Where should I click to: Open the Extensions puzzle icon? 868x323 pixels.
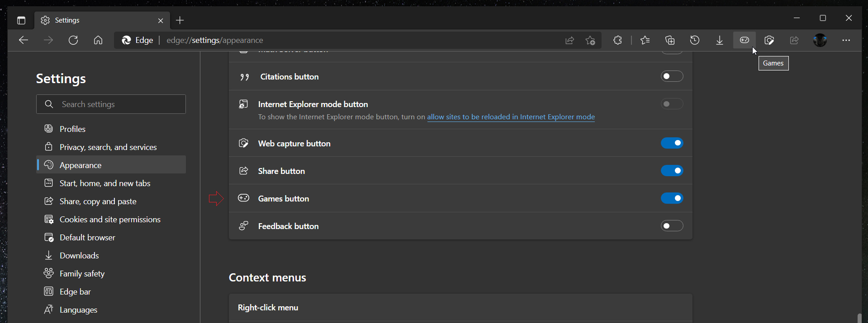[617, 40]
